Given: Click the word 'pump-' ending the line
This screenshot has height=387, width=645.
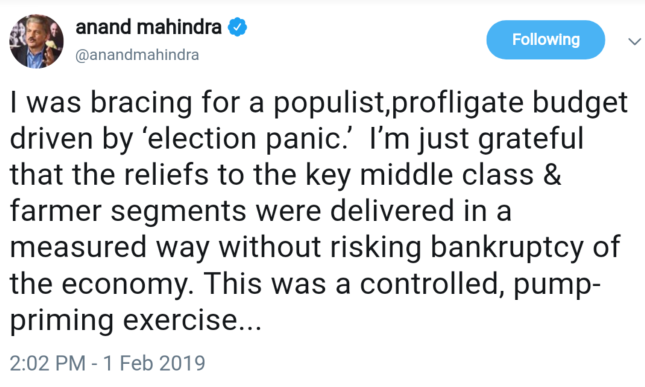Looking at the screenshot, I should tap(557, 285).
